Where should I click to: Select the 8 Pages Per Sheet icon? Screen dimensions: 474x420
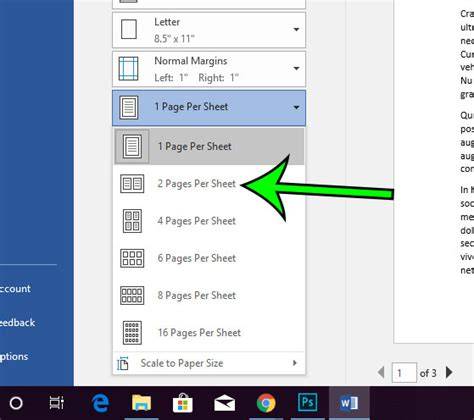pyautogui.click(x=132, y=295)
